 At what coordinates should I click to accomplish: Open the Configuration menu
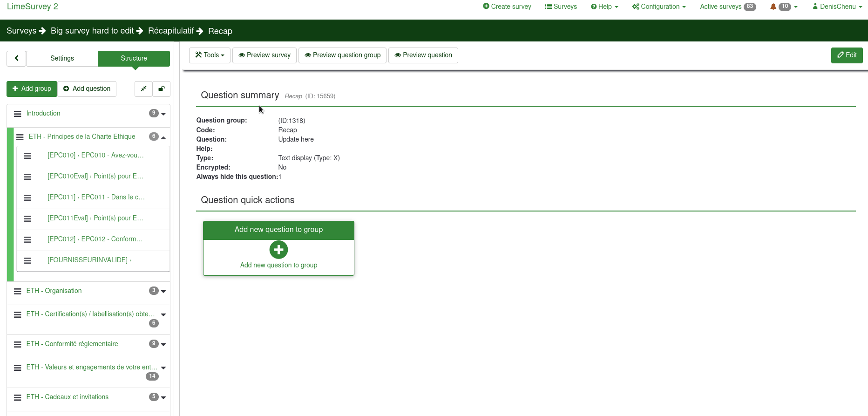(659, 7)
